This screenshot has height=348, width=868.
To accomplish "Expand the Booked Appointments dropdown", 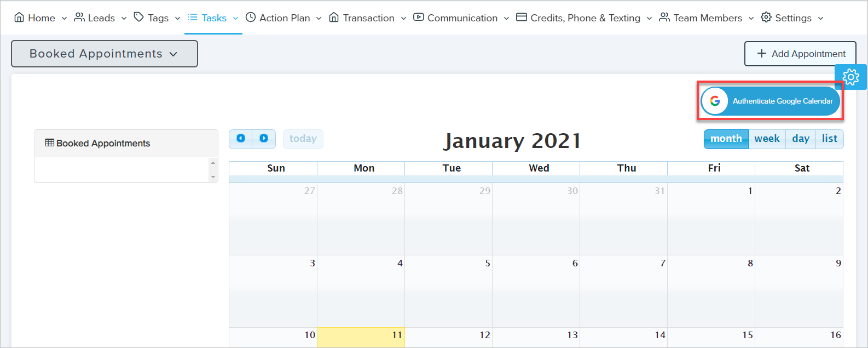I will coord(104,54).
